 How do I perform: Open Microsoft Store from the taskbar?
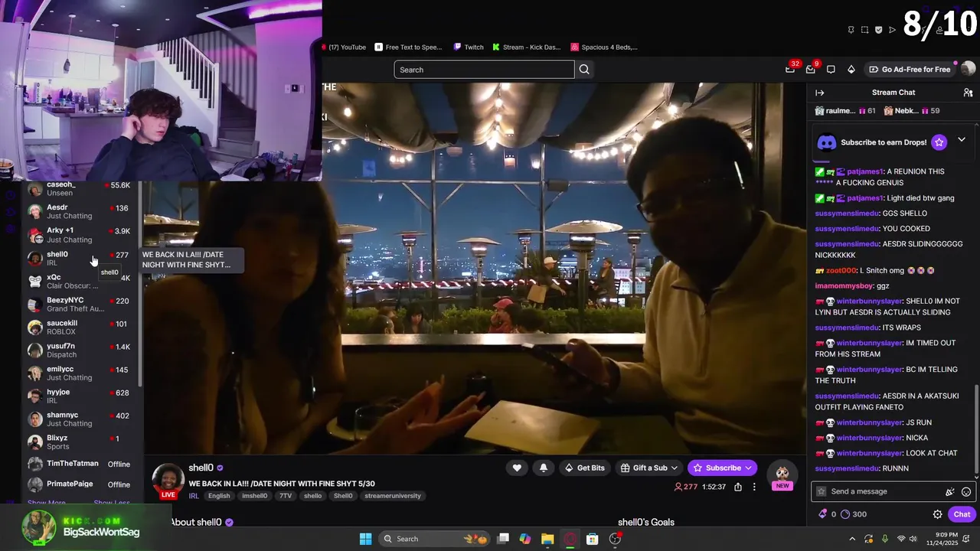pyautogui.click(x=592, y=539)
